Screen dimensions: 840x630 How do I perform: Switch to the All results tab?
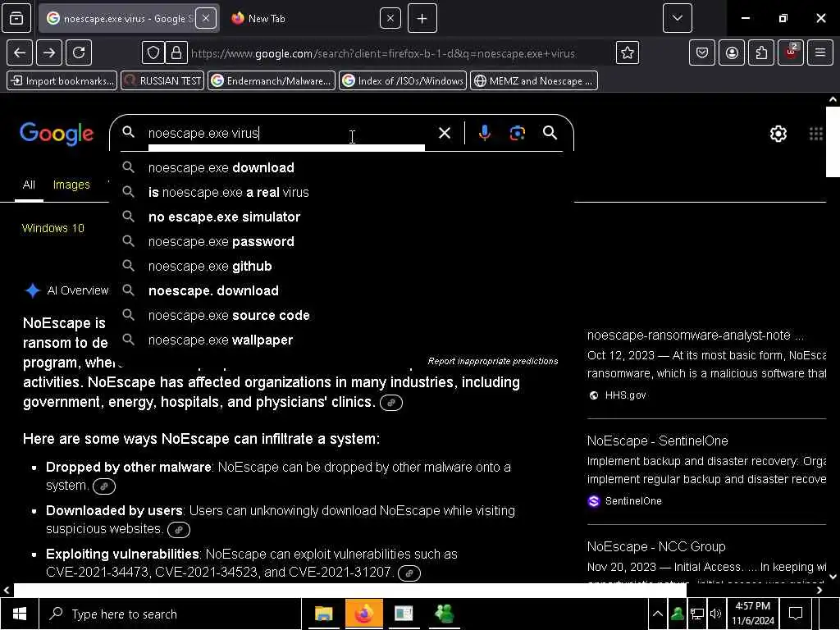click(29, 185)
